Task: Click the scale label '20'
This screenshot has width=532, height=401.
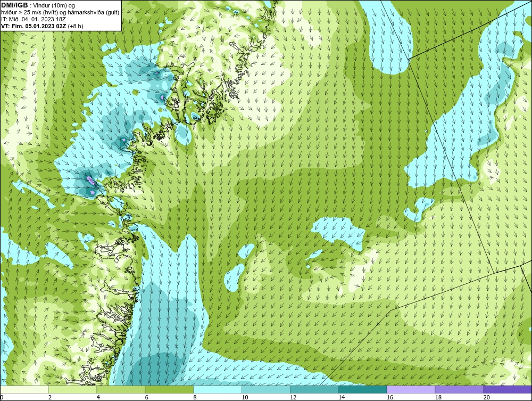Action: 487,397
